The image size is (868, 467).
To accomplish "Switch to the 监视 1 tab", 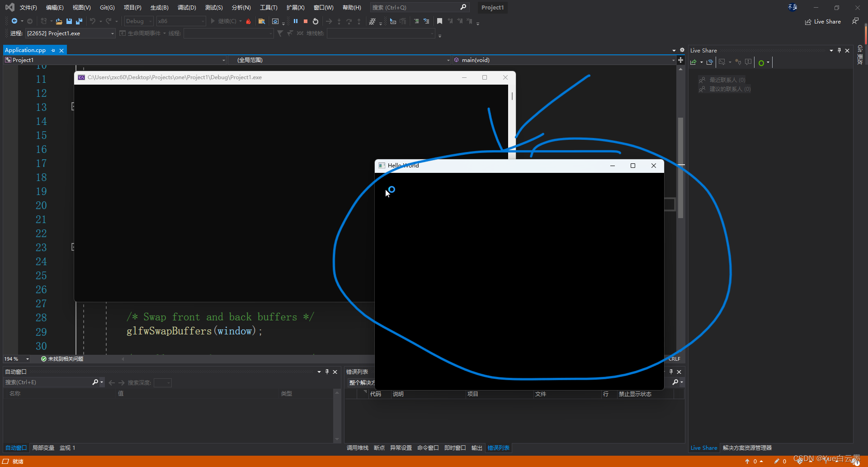I will 67,448.
